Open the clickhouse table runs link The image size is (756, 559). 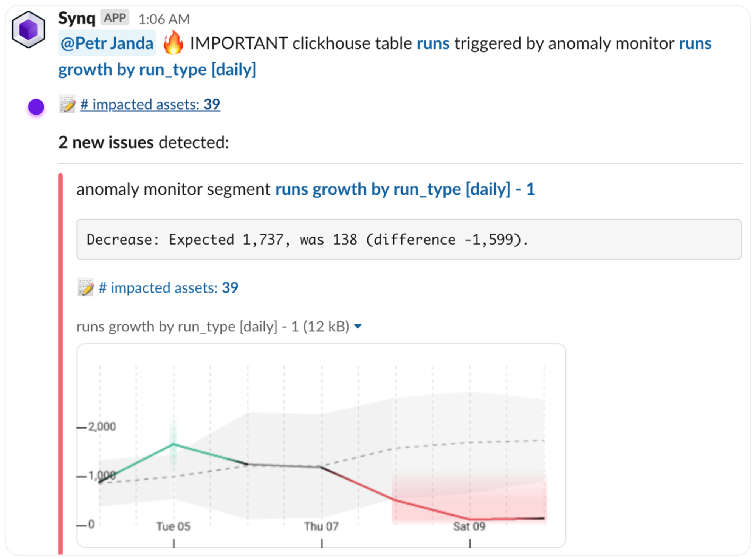pyautogui.click(x=433, y=43)
